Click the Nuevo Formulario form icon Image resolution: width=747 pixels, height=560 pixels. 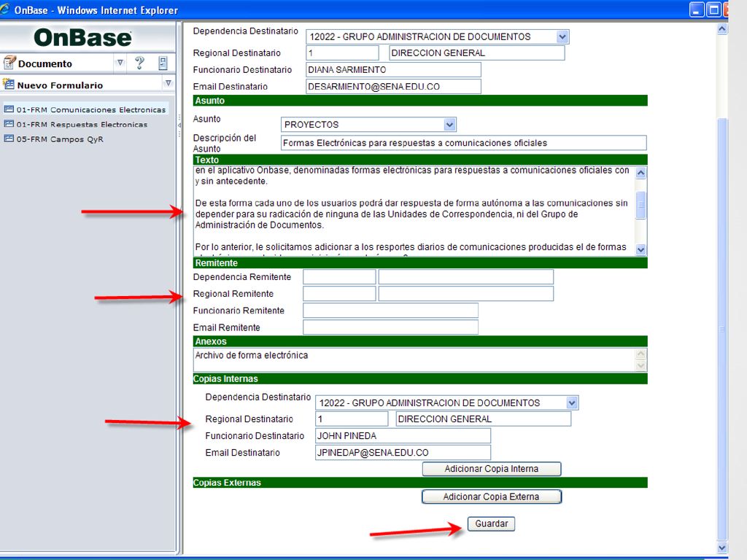9,85
